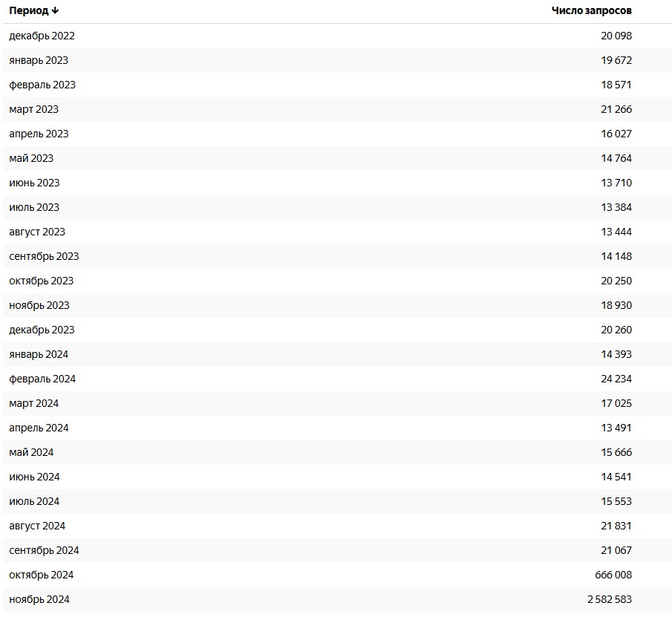Click the Число запросов column header
This screenshot has height=620, width=672.
591,10
